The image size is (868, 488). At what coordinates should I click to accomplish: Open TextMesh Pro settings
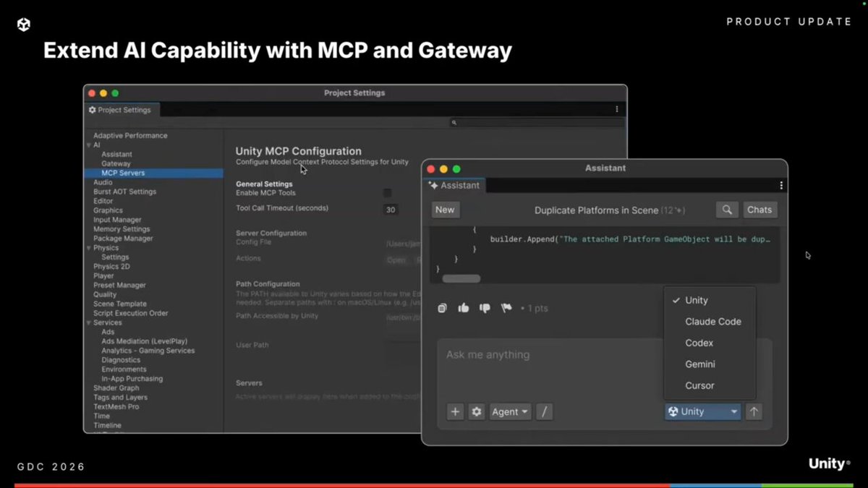[116, 407]
